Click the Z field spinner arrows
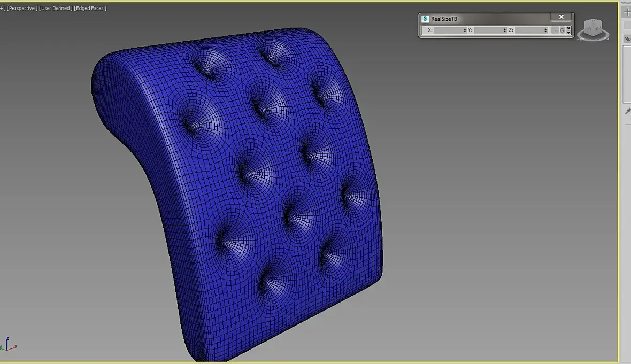The height and width of the screenshot is (364, 631). tap(545, 30)
